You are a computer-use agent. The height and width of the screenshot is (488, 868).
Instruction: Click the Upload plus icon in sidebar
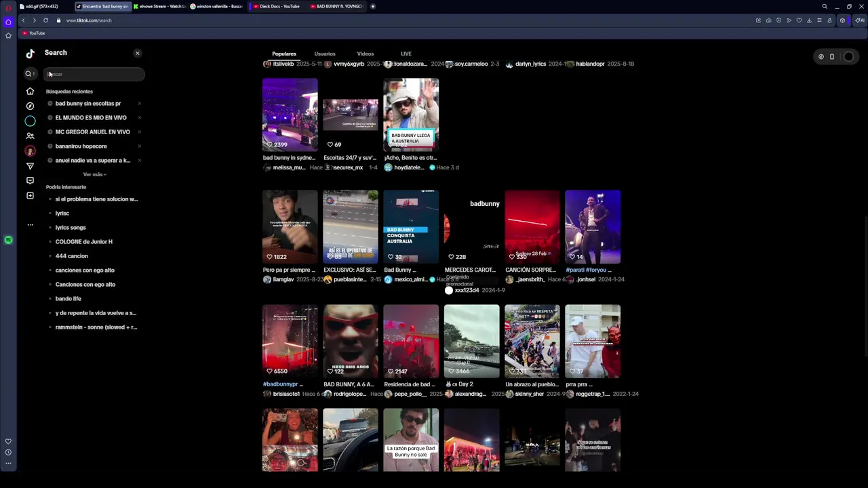coord(30,196)
